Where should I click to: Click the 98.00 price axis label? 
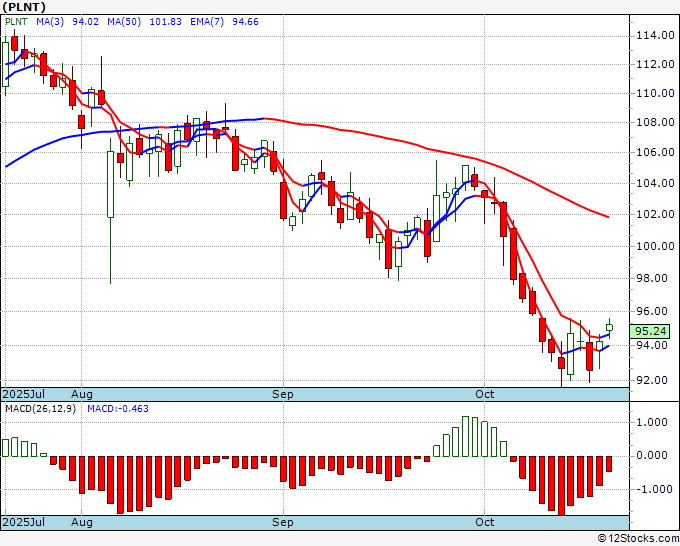(x=651, y=278)
